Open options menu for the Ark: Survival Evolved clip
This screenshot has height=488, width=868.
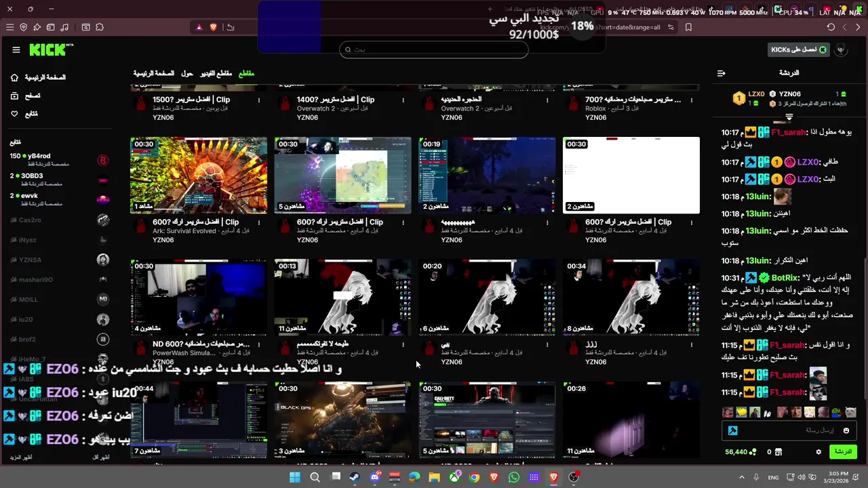258,222
